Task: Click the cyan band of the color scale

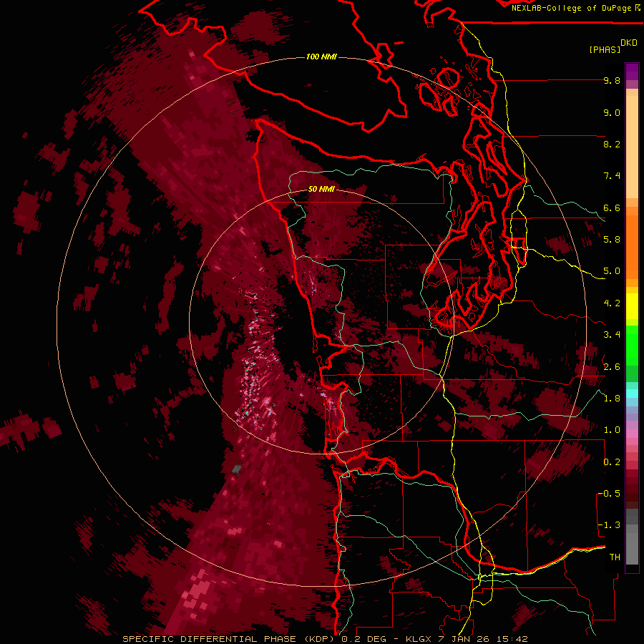Action: (632, 394)
